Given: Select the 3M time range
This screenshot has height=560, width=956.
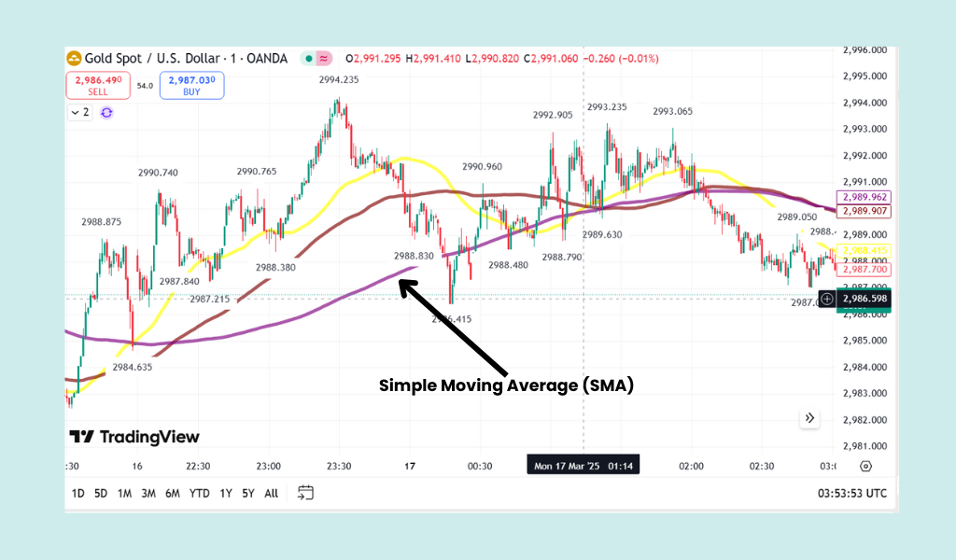Looking at the screenshot, I should [x=148, y=494].
